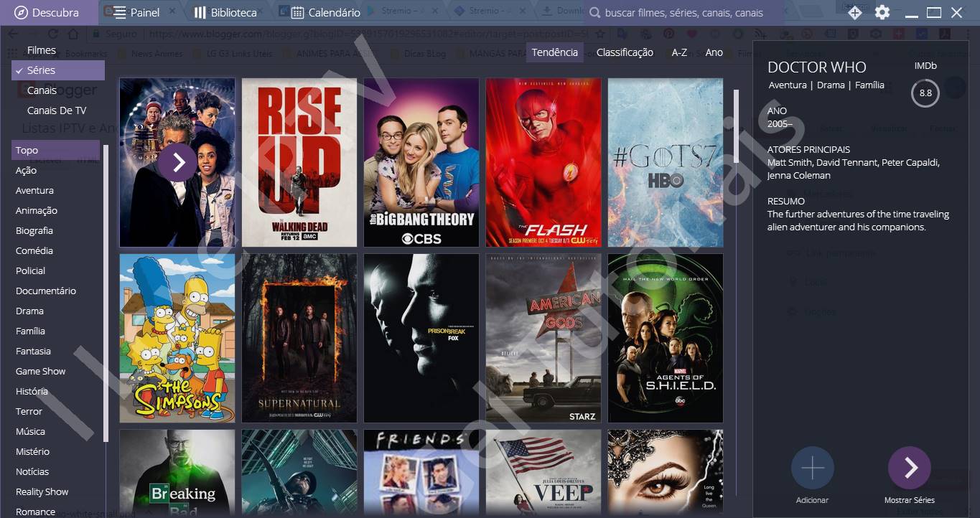Open the American Gods poster
The width and height of the screenshot is (980, 518).
click(543, 338)
